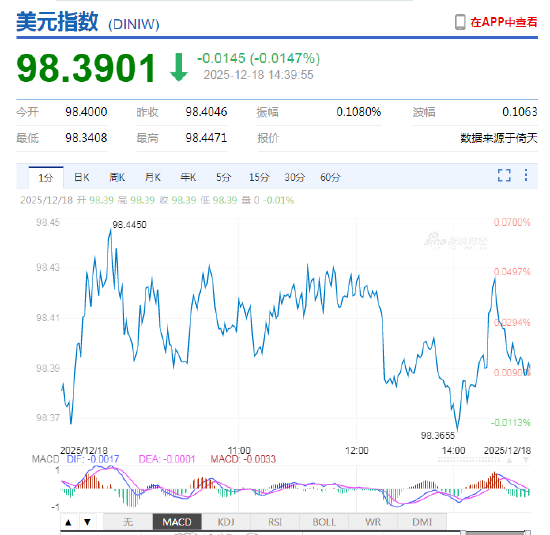
Task: Click the green down-arrow price indicator
Action: 179,67
